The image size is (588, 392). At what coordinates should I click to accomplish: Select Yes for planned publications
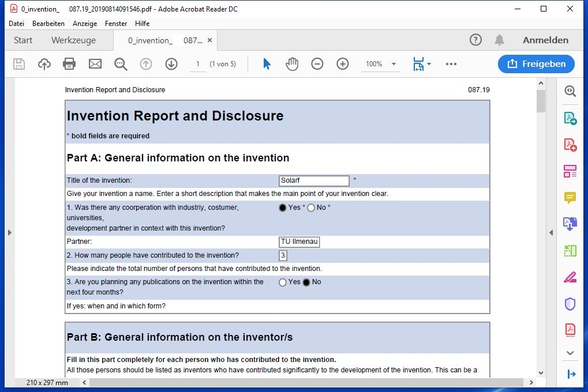283,282
